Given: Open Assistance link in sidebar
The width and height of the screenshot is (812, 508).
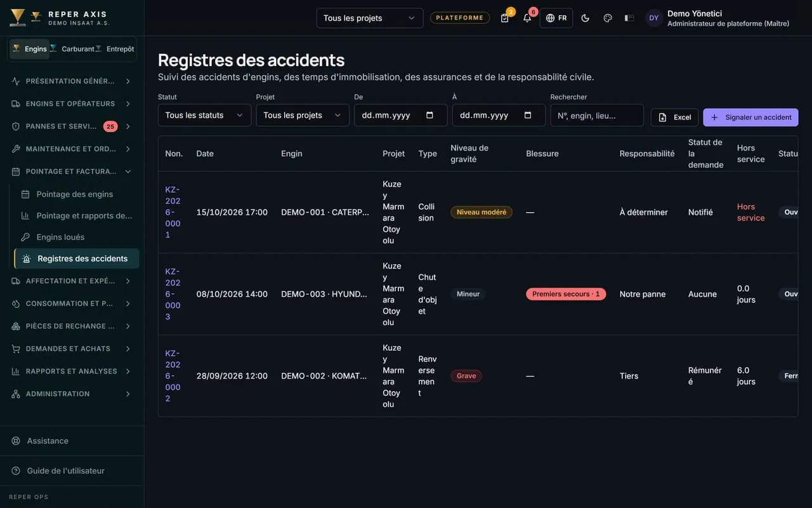Looking at the screenshot, I should (72, 441).
